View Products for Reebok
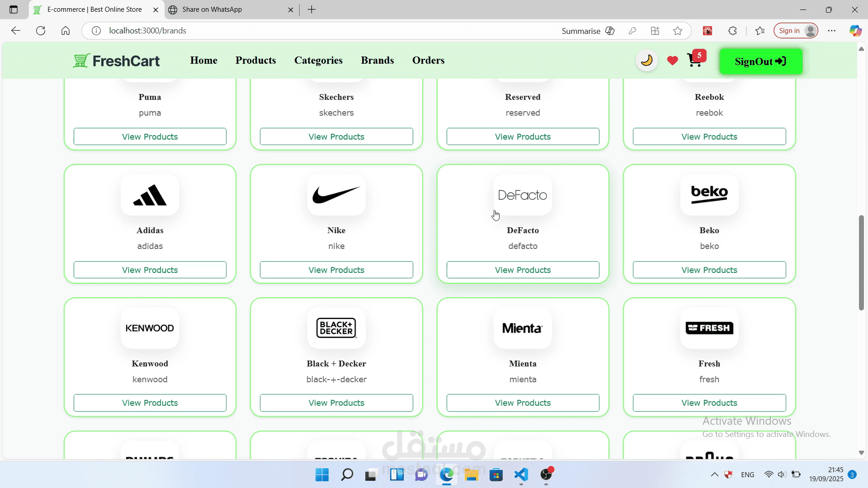 tap(709, 136)
